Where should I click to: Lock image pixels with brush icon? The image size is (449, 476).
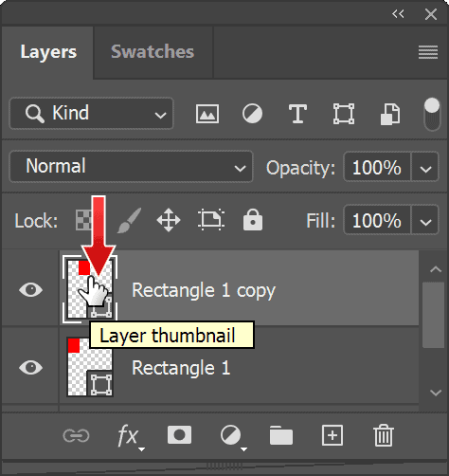pos(130,220)
